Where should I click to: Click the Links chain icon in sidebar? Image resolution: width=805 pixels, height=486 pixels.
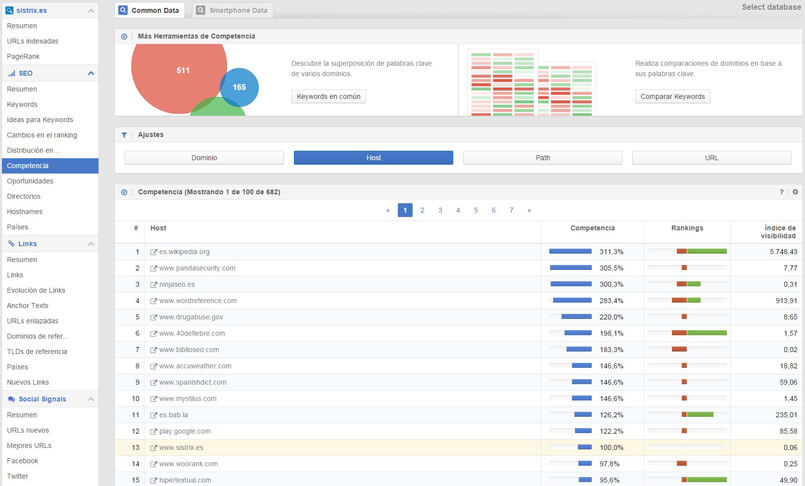click(11, 244)
